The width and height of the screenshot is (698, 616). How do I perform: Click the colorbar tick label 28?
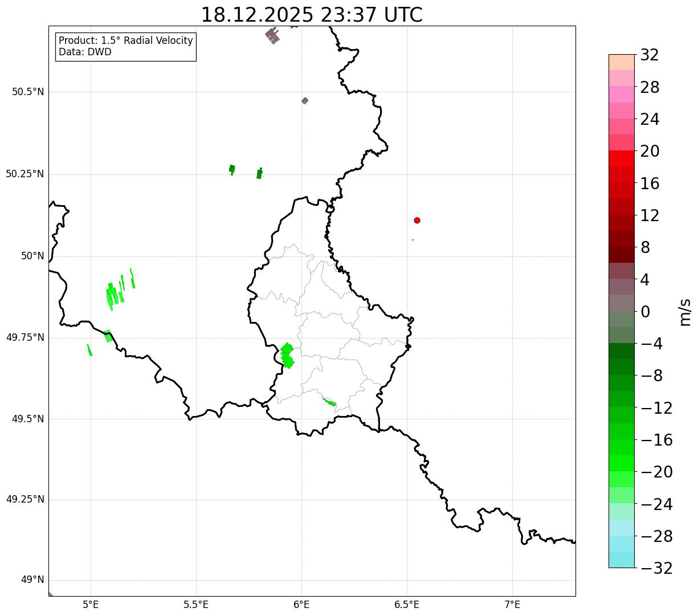[650, 88]
